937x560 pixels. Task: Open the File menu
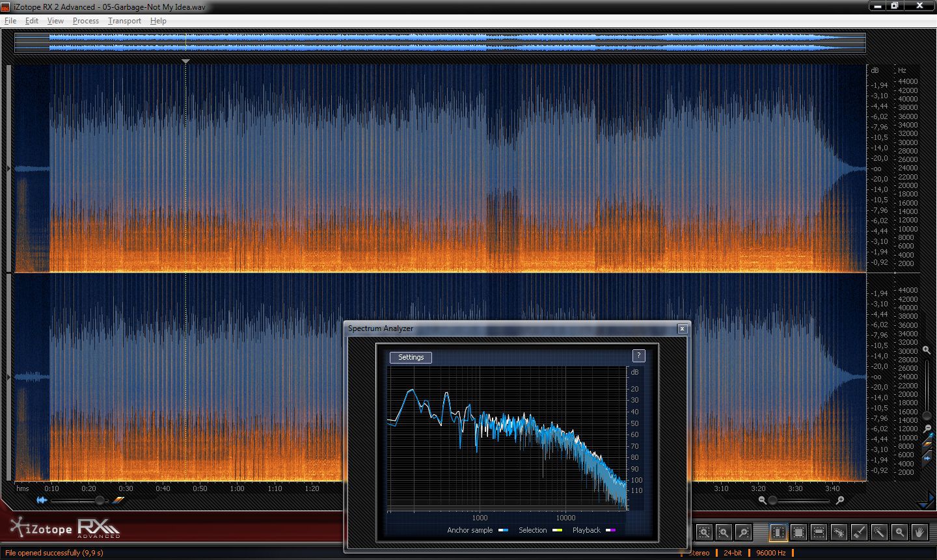[x=10, y=21]
